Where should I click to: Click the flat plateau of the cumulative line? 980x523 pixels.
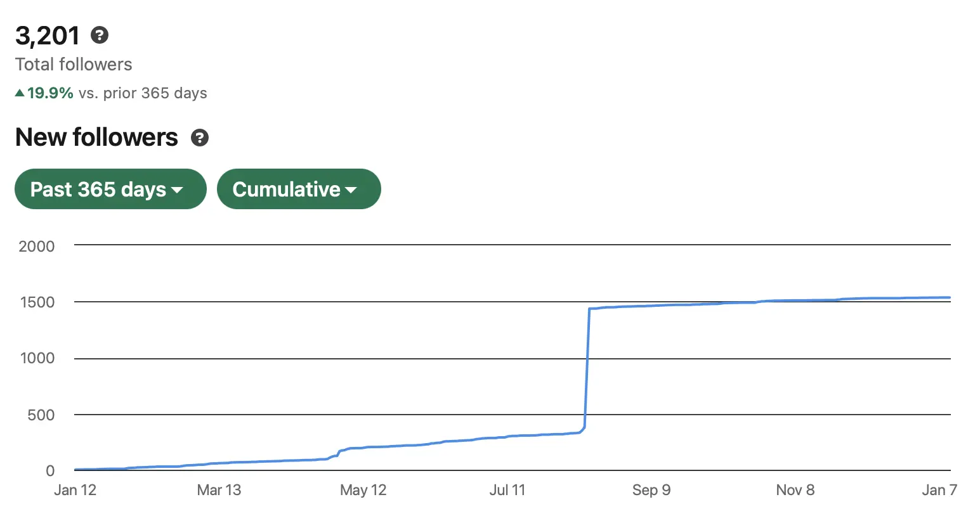(729, 303)
